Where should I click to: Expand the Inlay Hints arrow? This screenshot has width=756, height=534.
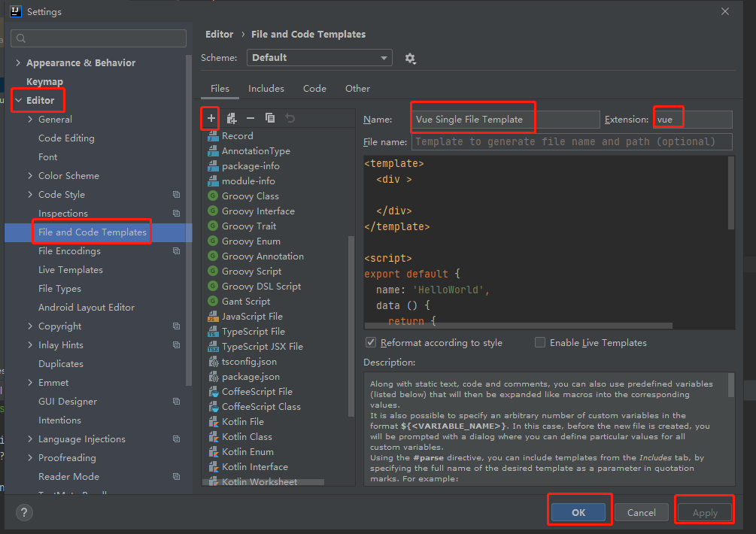click(x=30, y=344)
